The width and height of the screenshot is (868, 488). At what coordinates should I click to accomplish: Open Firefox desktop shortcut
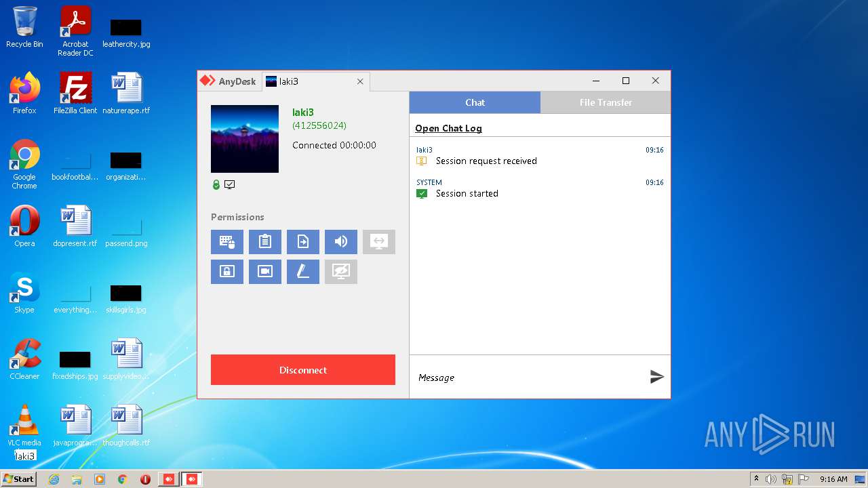[x=24, y=94]
